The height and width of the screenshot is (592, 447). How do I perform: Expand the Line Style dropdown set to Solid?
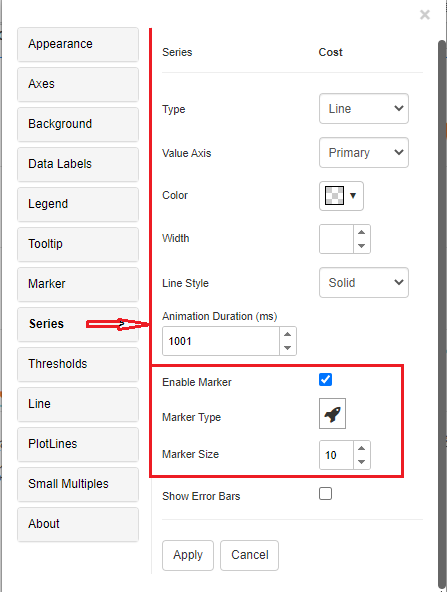pos(364,282)
